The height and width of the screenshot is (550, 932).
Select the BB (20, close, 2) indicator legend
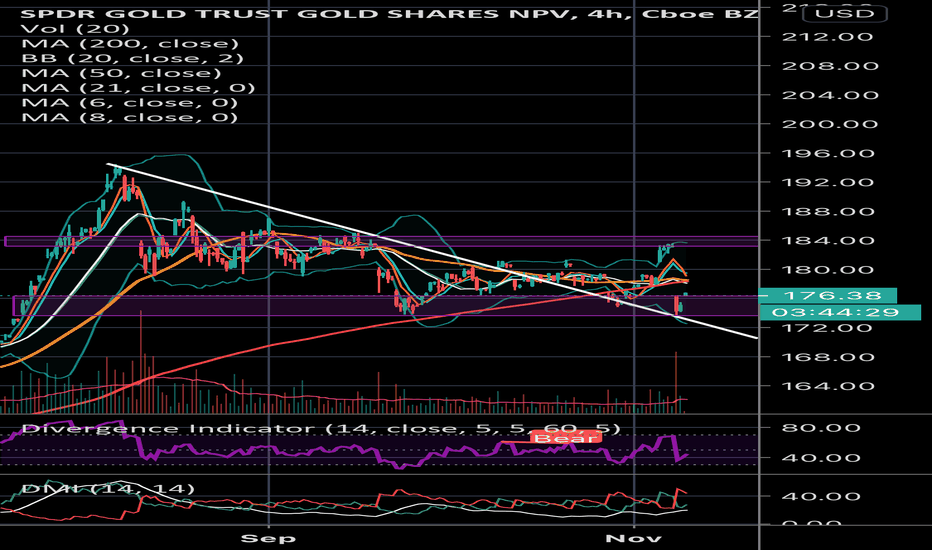(133, 58)
